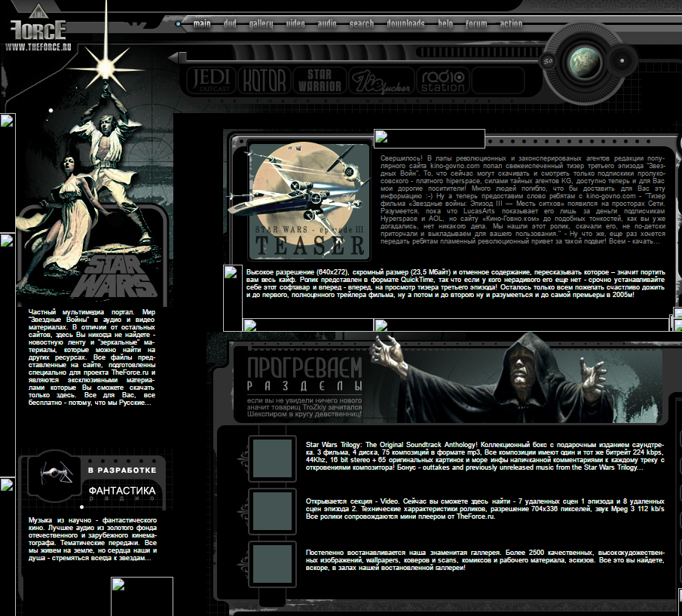Image resolution: width=682 pixels, height=616 pixels.
Task: Open the main navigation item
Action: click(202, 23)
